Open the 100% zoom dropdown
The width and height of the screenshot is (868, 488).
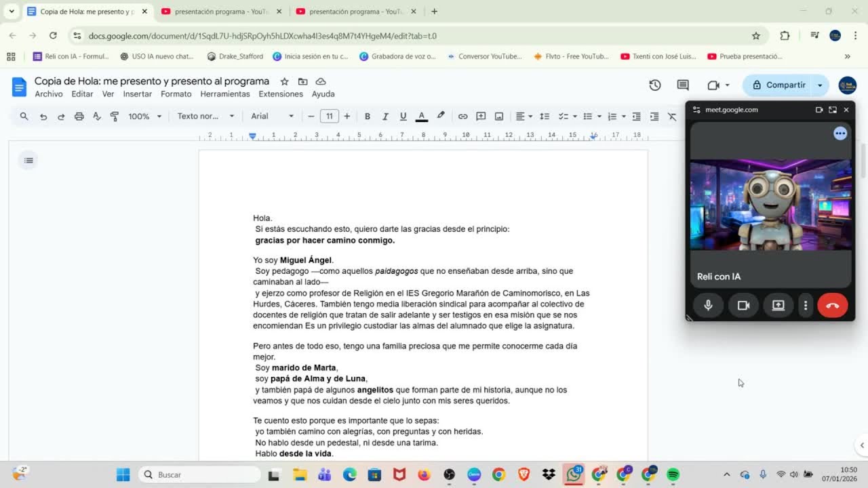(x=144, y=117)
